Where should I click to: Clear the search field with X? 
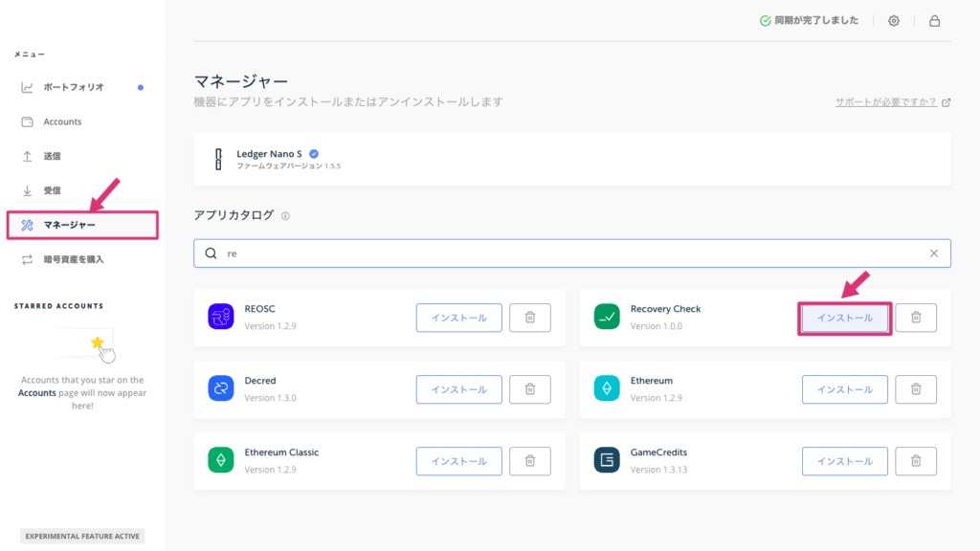click(x=934, y=253)
